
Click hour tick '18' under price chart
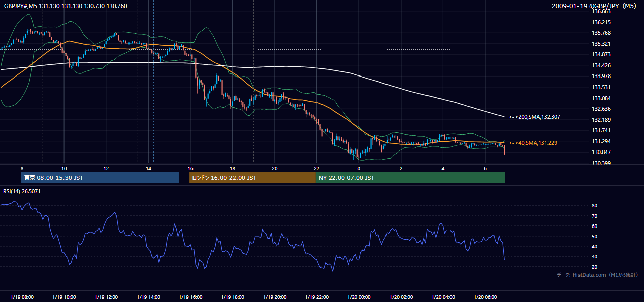[232, 168]
